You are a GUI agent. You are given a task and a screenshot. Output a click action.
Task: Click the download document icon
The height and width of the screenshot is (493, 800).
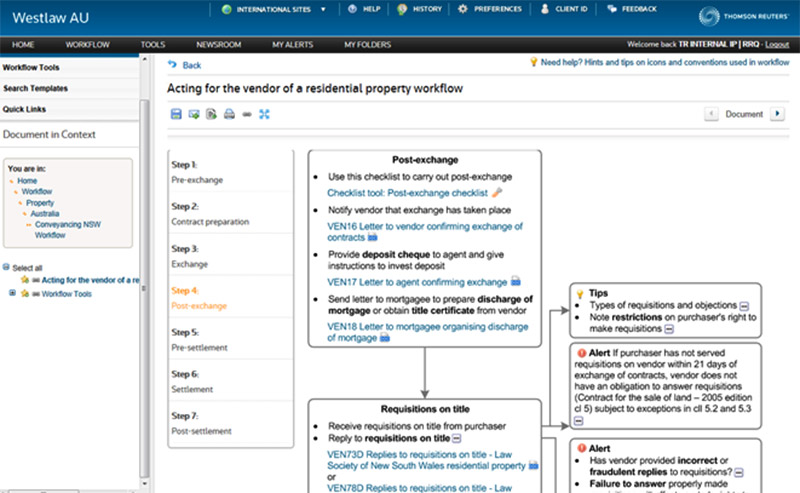click(x=211, y=115)
